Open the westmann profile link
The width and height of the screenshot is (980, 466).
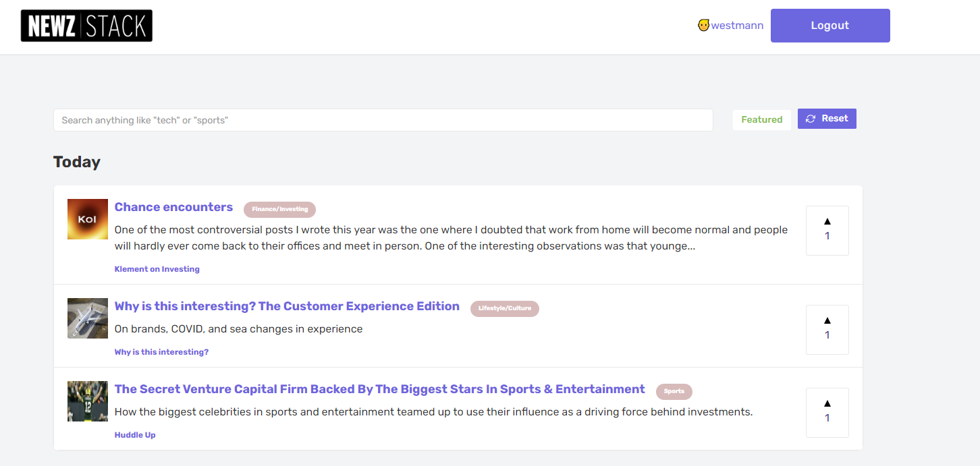[737, 26]
